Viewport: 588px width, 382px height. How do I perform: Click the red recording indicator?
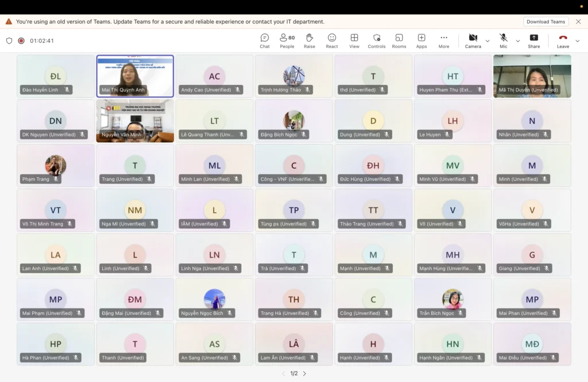pos(21,41)
